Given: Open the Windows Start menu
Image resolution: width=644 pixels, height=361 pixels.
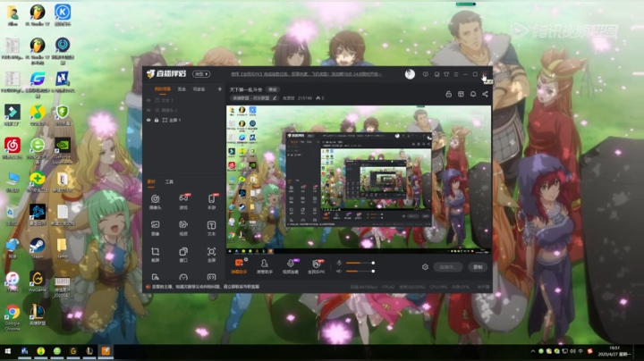Looking at the screenshot, I should tap(7, 351).
